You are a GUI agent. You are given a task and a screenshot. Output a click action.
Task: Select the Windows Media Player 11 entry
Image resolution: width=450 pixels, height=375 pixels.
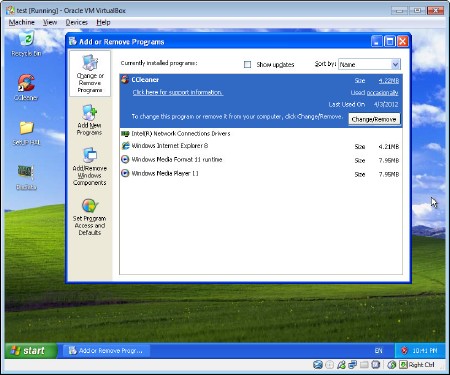261,174
